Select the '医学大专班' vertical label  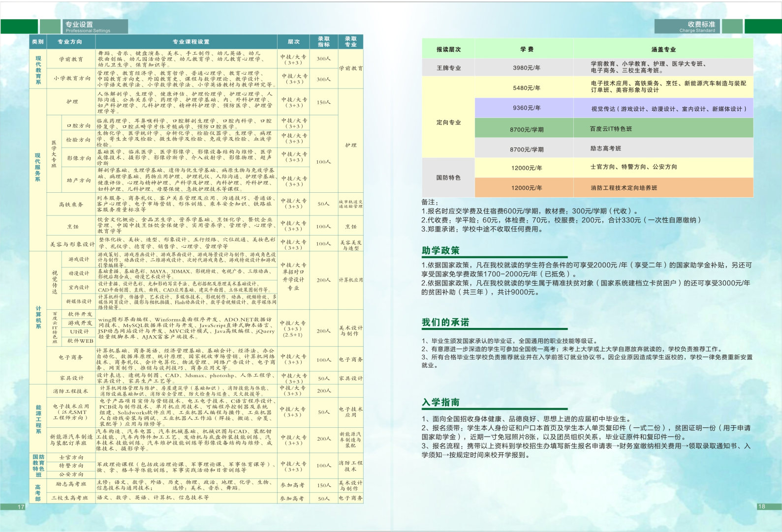[54, 154]
